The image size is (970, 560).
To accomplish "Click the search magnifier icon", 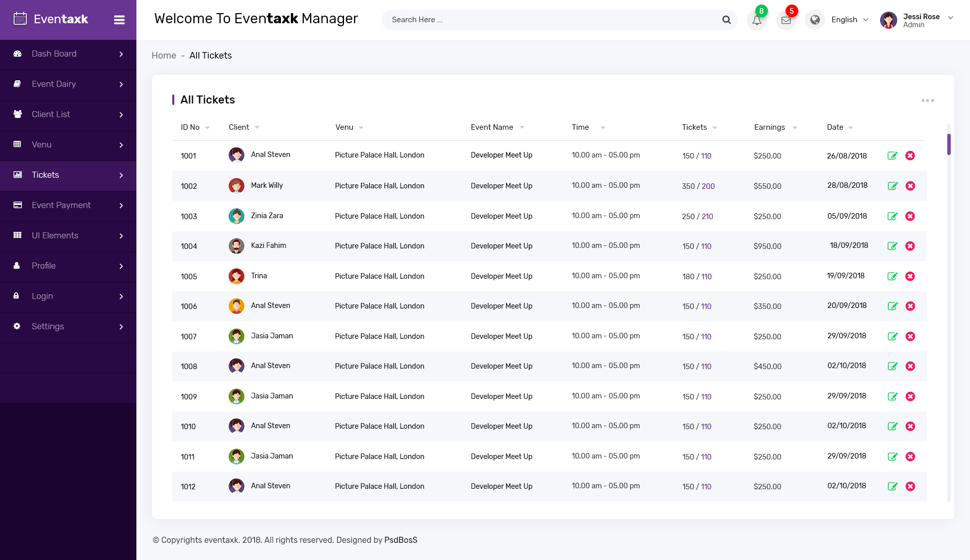I will coord(726,20).
